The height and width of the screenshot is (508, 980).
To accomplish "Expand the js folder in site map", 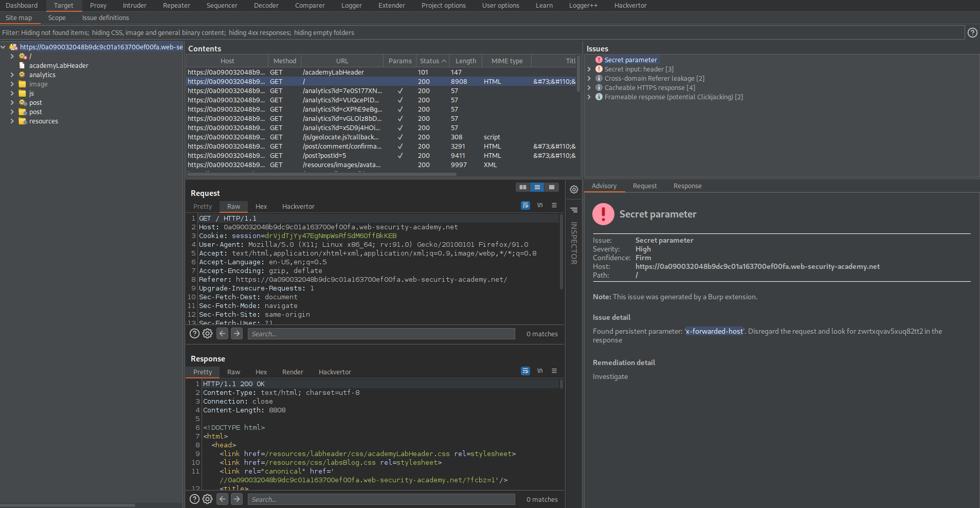I will click(x=12, y=93).
